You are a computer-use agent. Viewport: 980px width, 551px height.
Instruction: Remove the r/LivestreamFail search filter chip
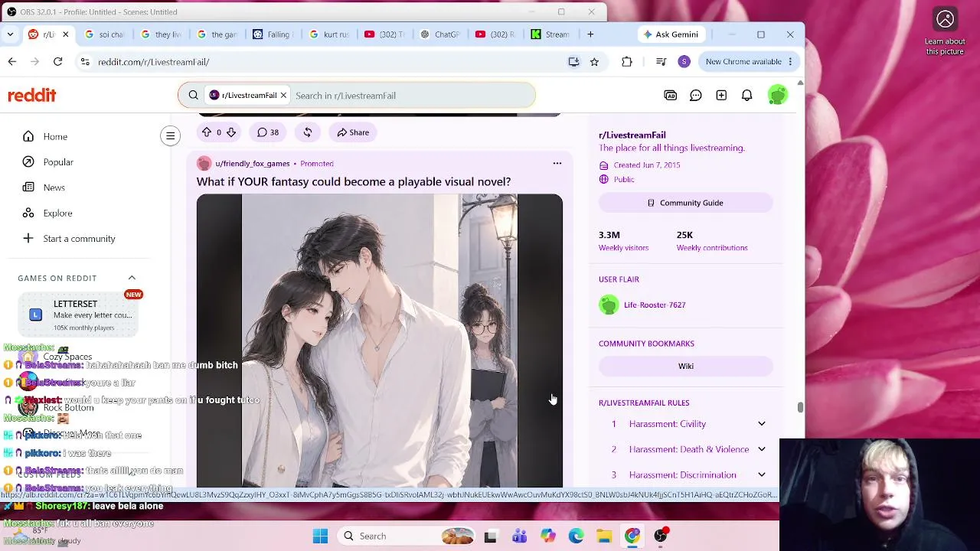click(283, 96)
